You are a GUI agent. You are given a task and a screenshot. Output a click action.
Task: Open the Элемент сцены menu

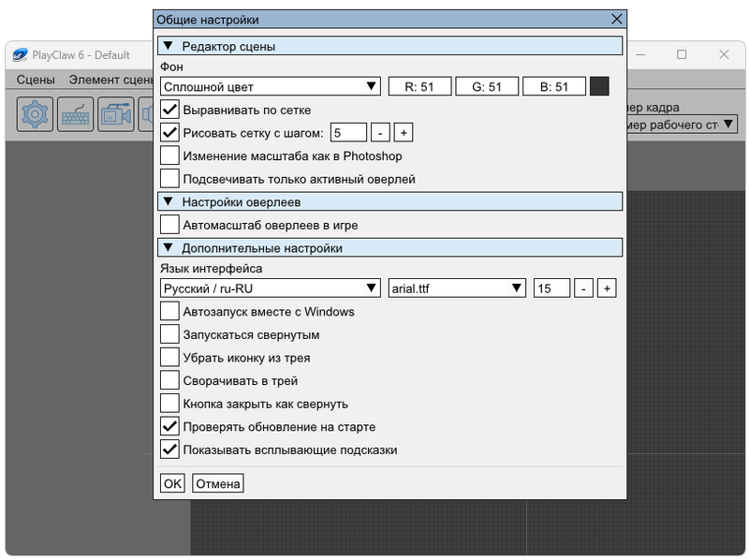pos(110,80)
